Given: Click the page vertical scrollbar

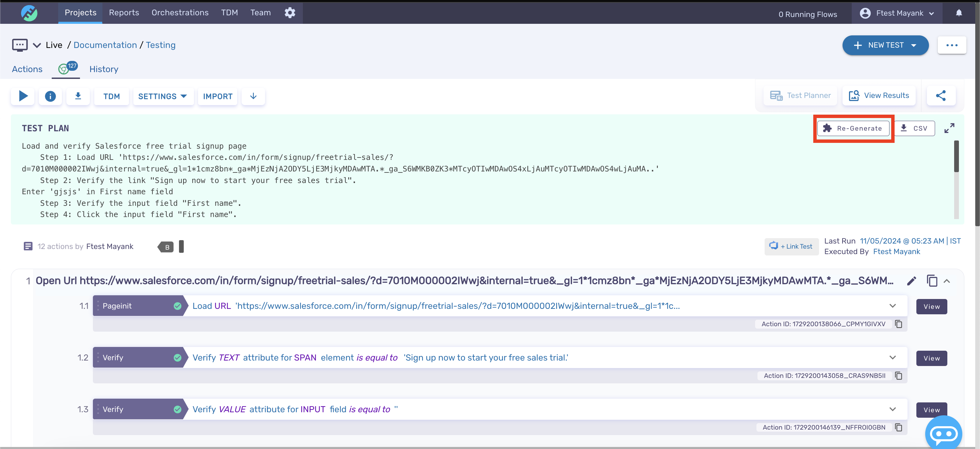Looking at the screenshot, I should [977, 114].
